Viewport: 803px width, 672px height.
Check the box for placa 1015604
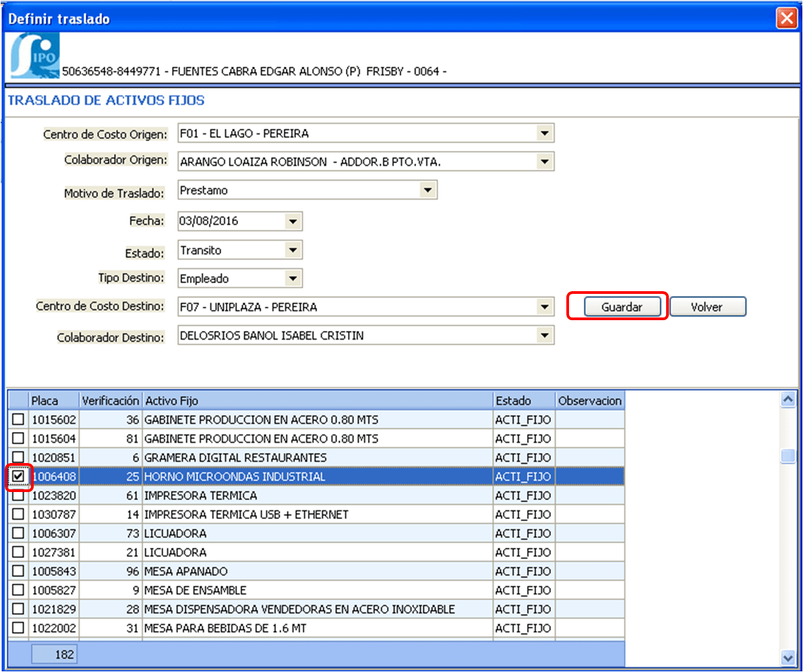coord(18,439)
